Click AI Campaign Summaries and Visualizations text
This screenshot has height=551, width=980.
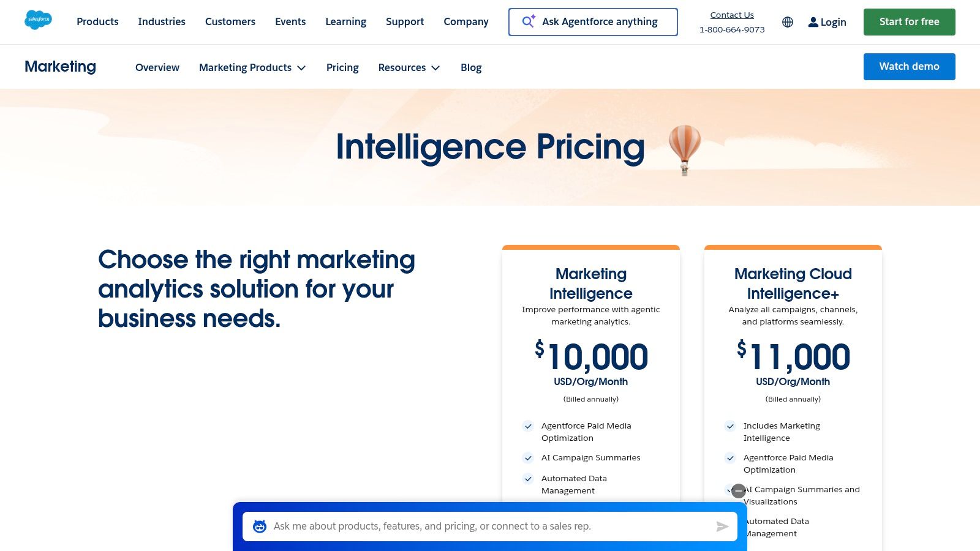[802, 495]
